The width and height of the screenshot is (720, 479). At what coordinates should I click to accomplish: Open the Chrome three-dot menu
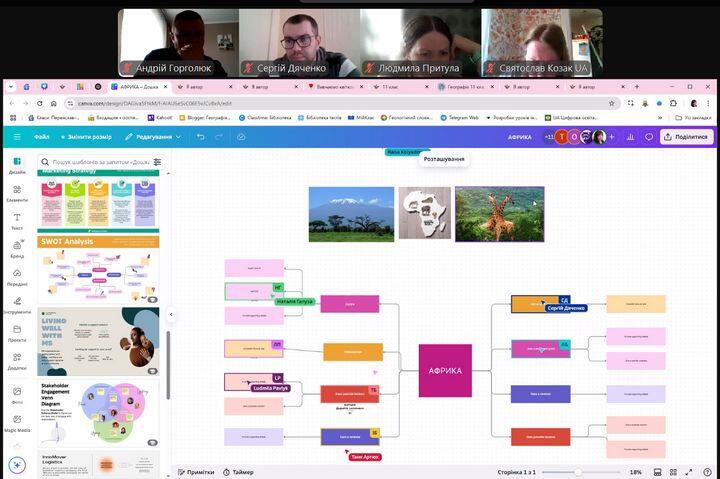tap(708, 104)
